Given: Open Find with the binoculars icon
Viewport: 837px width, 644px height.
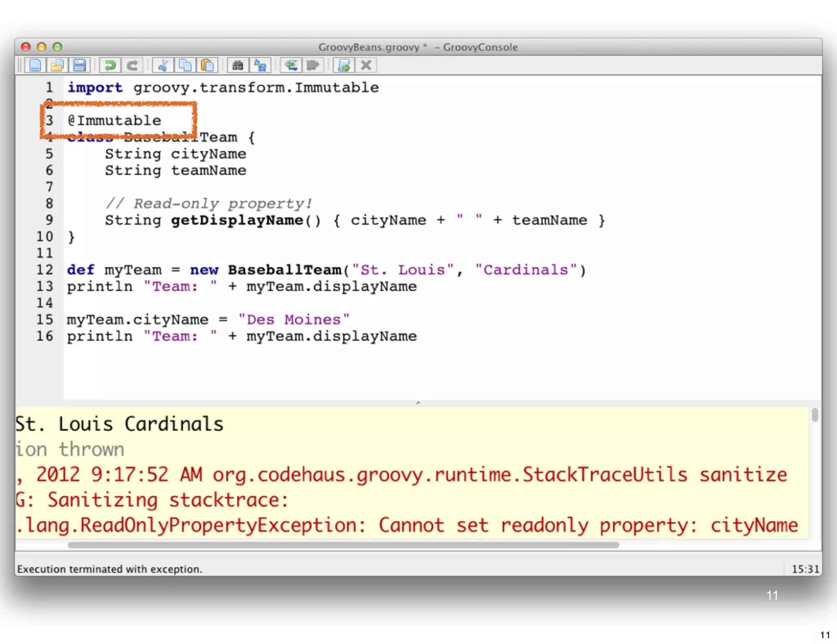Looking at the screenshot, I should [x=238, y=65].
